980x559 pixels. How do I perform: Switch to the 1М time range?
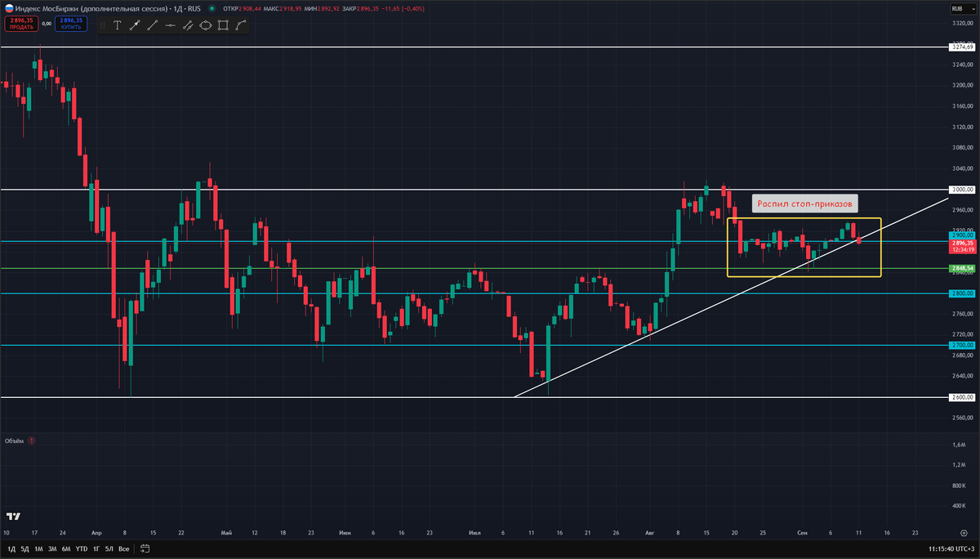pyautogui.click(x=38, y=548)
